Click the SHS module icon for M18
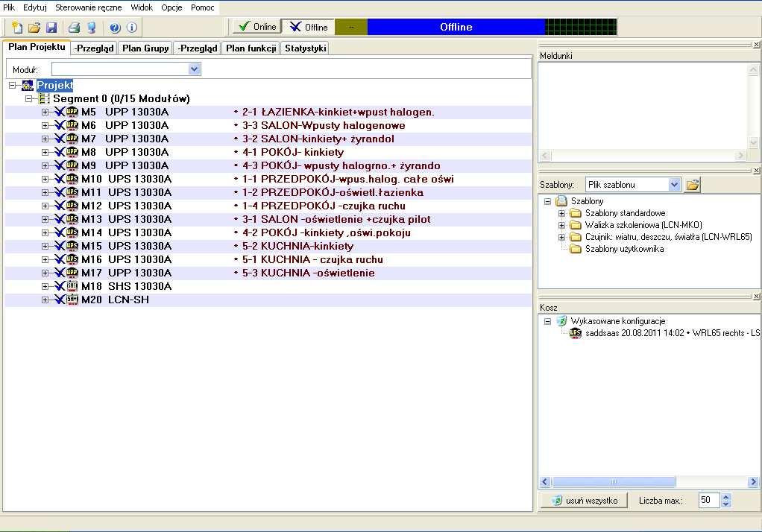Screen dimensions: 762x532 tap(72, 286)
